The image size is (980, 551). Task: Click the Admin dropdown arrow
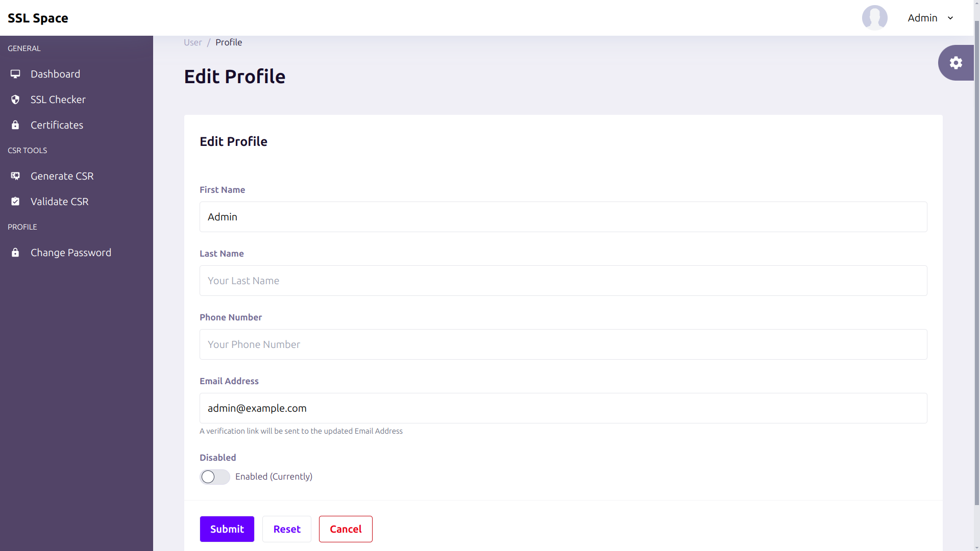click(x=950, y=17)
